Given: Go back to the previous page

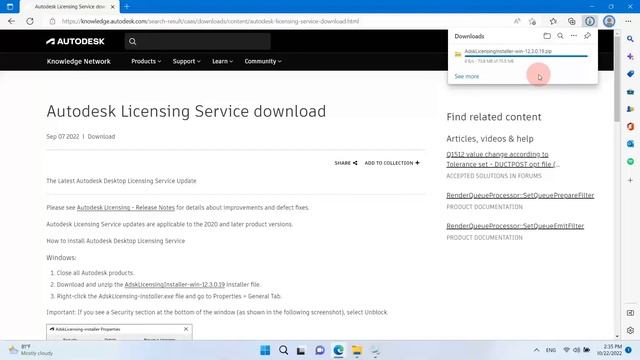Looking at the screenshot, I should (11, 21).
